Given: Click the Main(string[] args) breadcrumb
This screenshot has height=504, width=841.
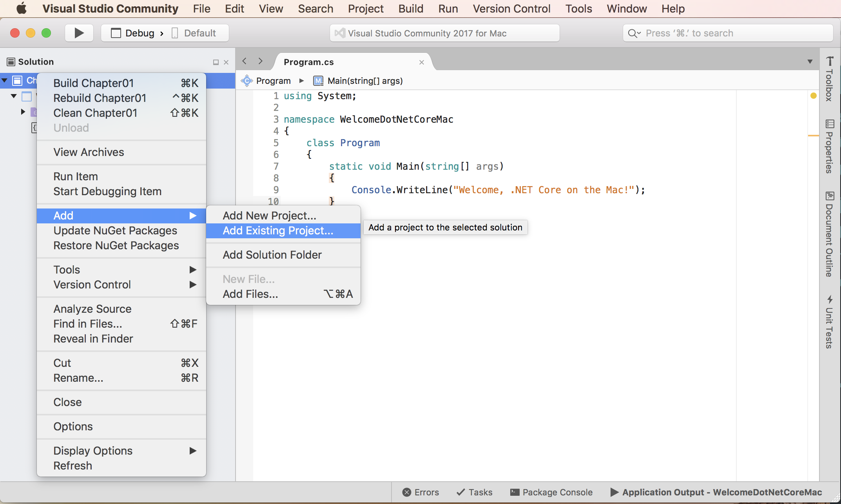Looking at the screenshot, I should click(365, 81).
